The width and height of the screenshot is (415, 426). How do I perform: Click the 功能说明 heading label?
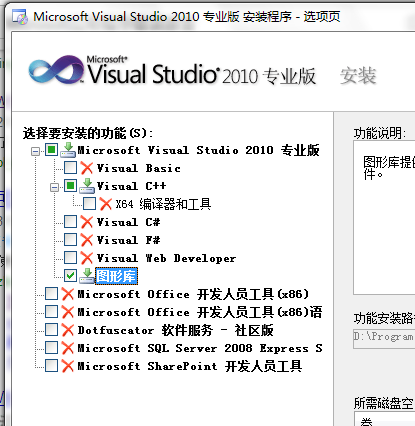point(380,133)
